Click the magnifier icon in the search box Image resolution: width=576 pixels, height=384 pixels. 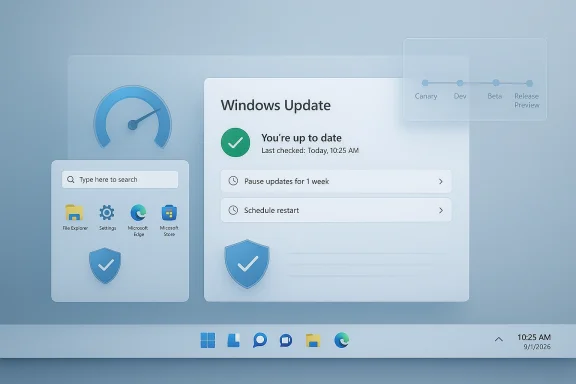coord(71,179)
